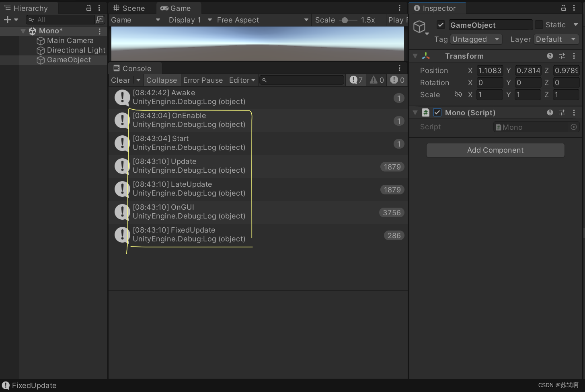This screenshot has height=392, width=585.
Task: Open the Layer dropdown showing Default
Action: click(556, 39)
